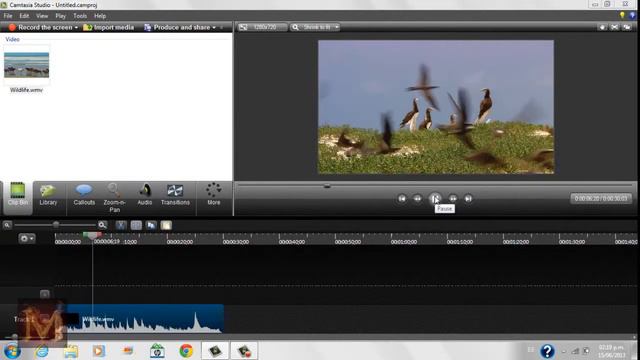Screen dimensions: 640x360
Task: Open the Library tab
Action: pos(48,194)
